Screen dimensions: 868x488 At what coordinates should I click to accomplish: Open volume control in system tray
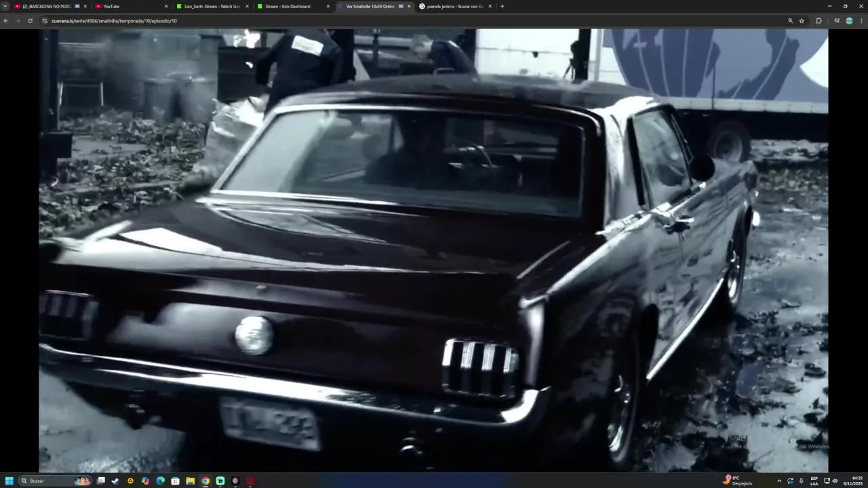pyautogui.click(x=835, y=481)
